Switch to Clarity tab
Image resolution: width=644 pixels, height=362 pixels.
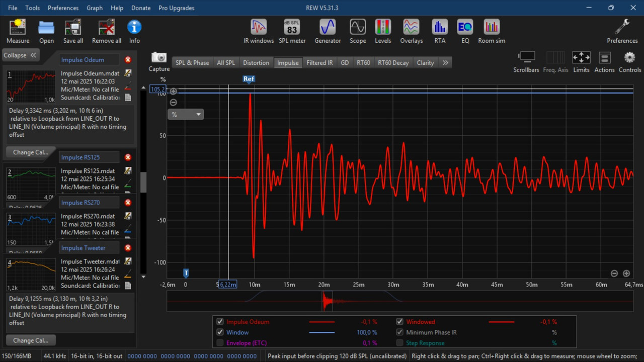click(x=425, y=63)
